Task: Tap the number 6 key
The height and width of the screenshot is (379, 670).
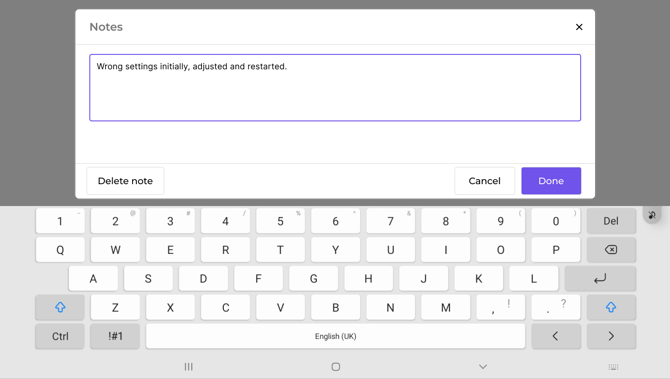Action: [x=335, y=221]
